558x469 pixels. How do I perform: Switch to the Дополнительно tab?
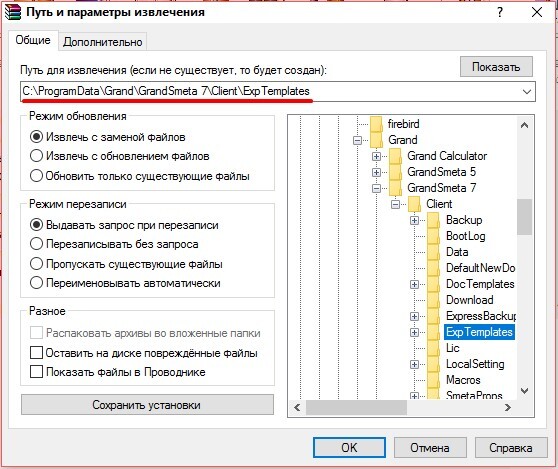click(x=102, y=42)
